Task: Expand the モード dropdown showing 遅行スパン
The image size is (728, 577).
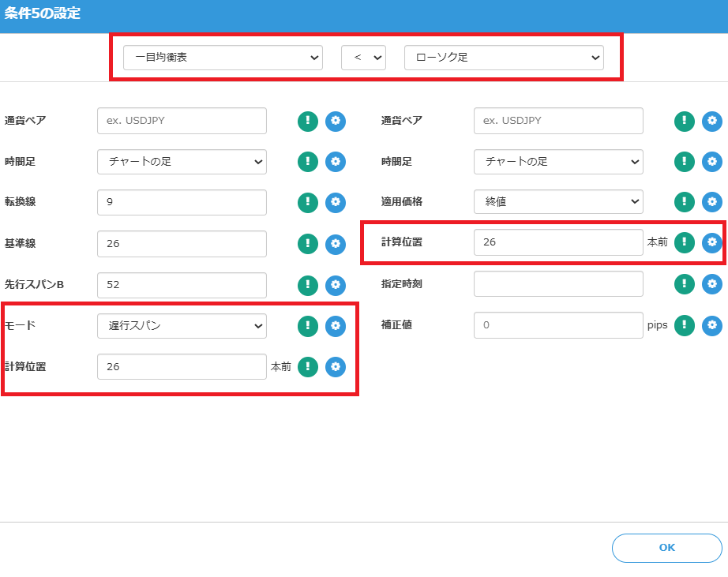Action: tap(182, 325)
